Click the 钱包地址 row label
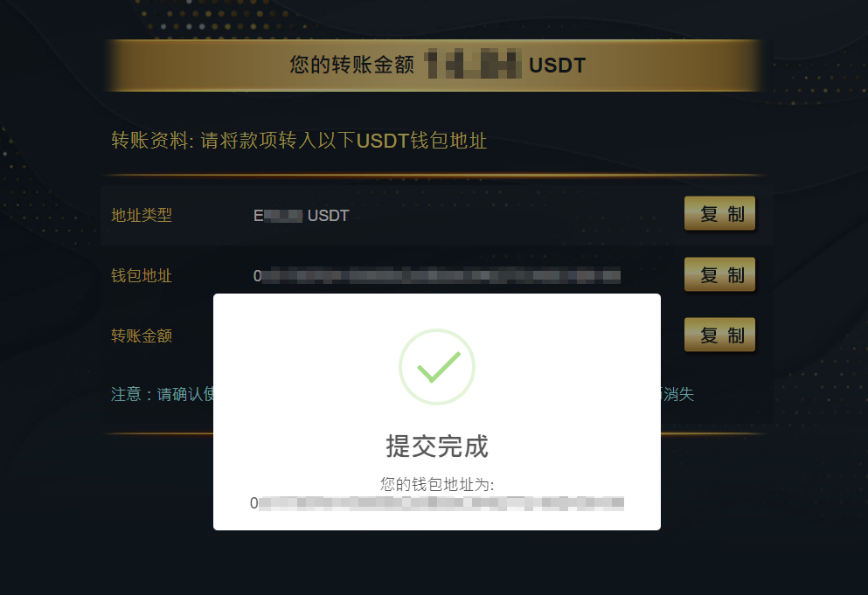Screen dimensions: 868x595 [142, 275]
